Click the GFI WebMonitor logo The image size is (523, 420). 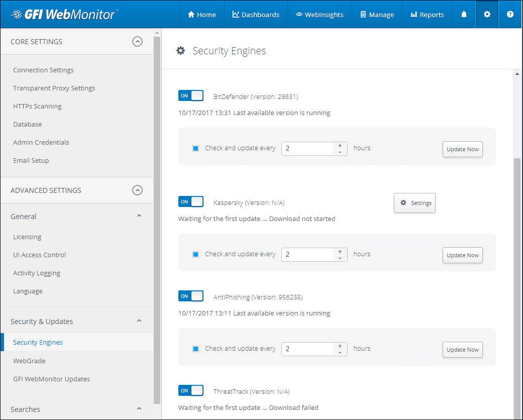[64, 15]
